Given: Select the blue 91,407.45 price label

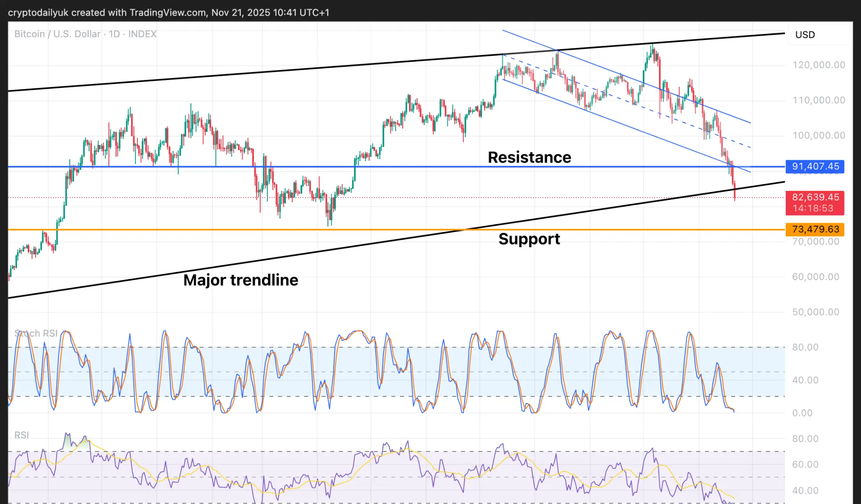Looking at the screenshot, I should pos(815,166).
